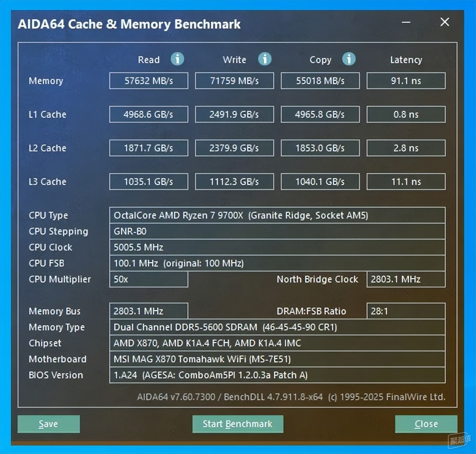Close the window with the X icon
The image size is (476, 454).
(445, 22)
